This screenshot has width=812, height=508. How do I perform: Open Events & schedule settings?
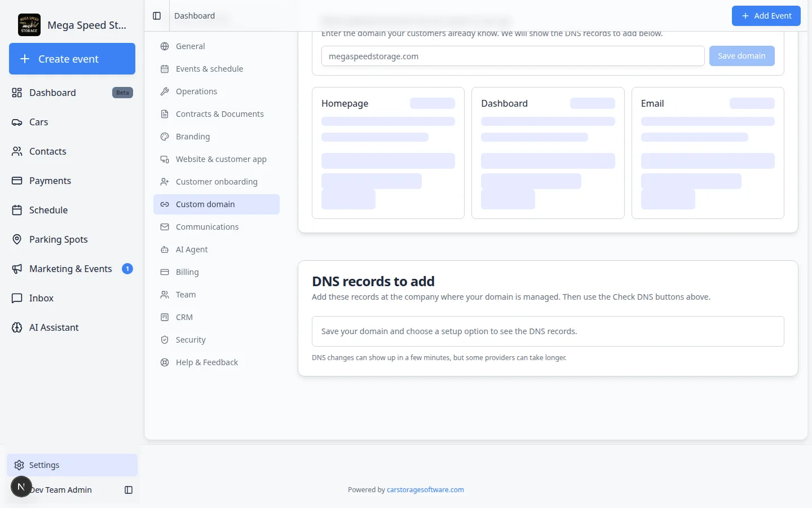click(x=217, y=69)
